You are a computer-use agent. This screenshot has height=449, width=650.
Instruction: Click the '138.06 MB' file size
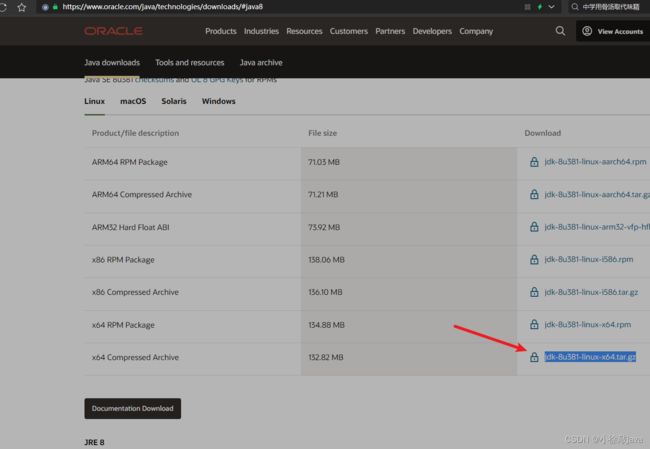[x=326, y=260]
